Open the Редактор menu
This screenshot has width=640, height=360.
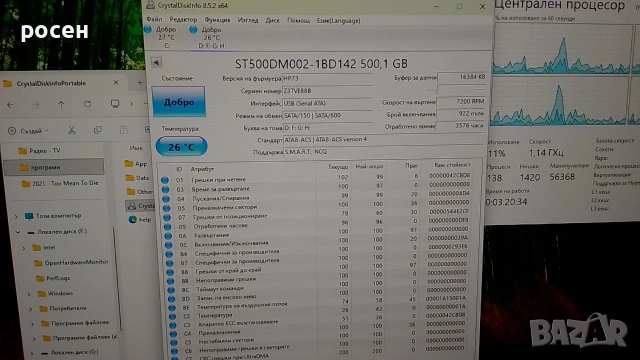[183, 20]
